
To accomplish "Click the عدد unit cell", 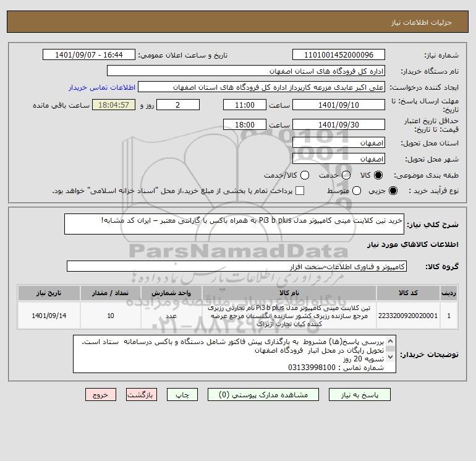I will 171,316.
